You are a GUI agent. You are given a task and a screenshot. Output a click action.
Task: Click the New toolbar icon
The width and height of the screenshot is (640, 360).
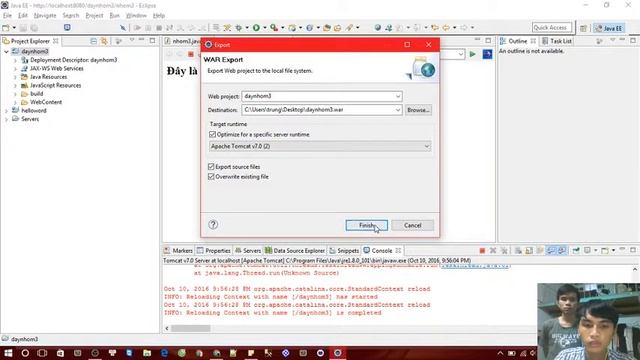pos(6,28)
